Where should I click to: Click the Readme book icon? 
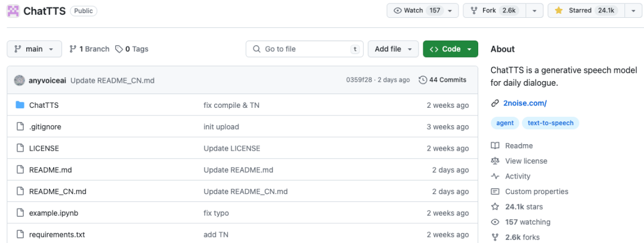496,146
